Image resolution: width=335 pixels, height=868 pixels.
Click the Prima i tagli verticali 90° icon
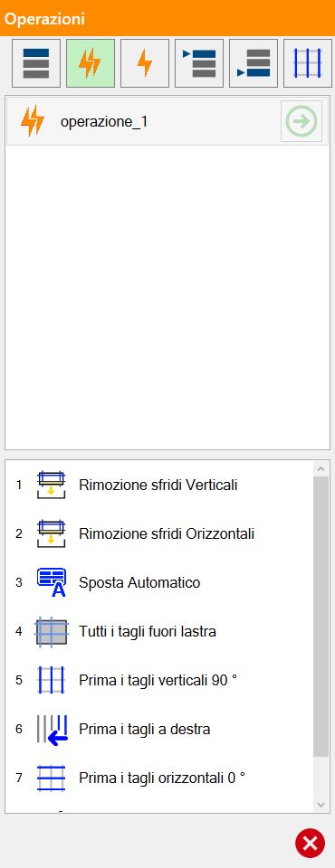pos(51,680)
